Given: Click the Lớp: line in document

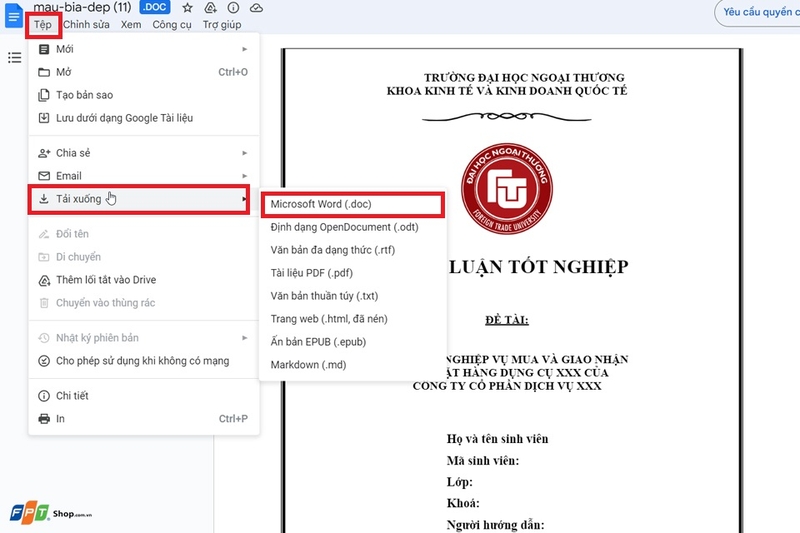Looking at the screenshot, I should click(460, 482).
